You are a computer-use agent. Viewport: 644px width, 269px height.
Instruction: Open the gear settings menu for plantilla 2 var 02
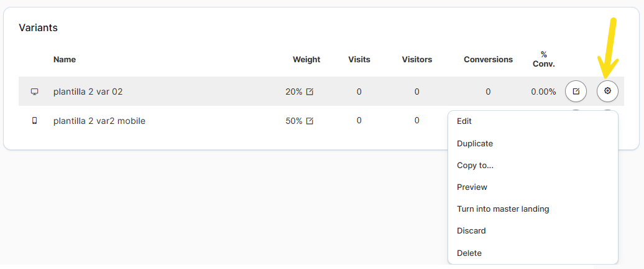tap(607, 92)
